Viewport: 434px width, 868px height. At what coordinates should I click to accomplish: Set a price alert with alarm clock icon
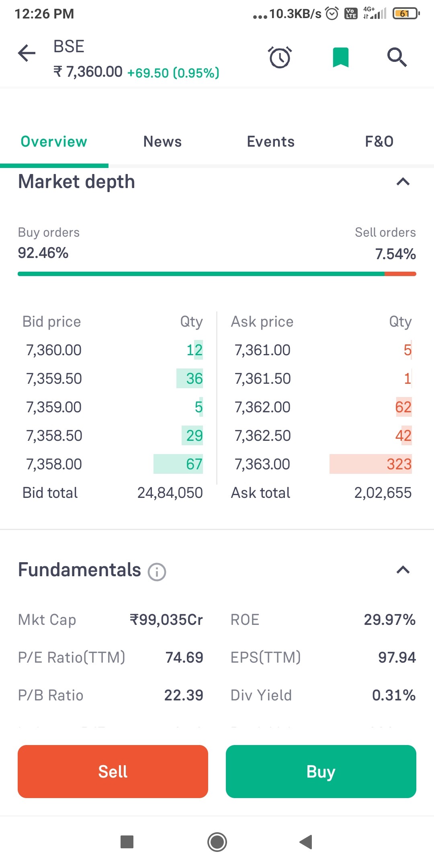(x=280, y=57)
